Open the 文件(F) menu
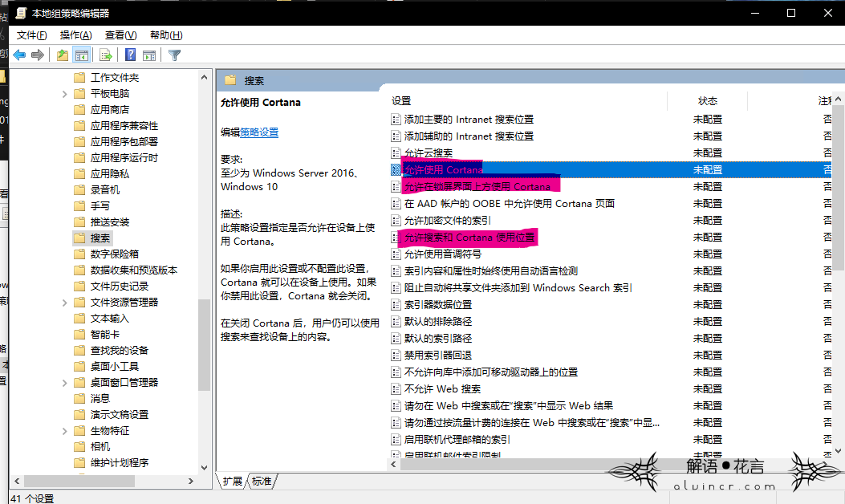Image resolution: width=845 pixels, height=504 pixels. click(32, 35)
